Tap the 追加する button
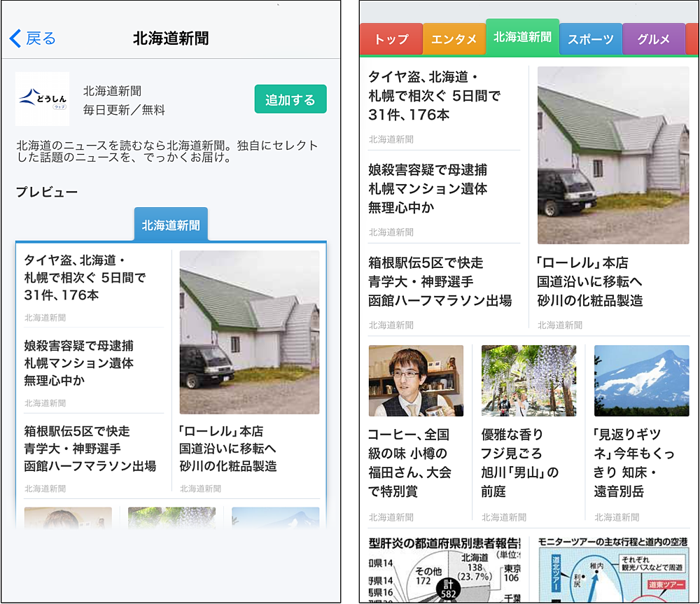This screenshot has width=700, height=604. click(x=290, y=99)
